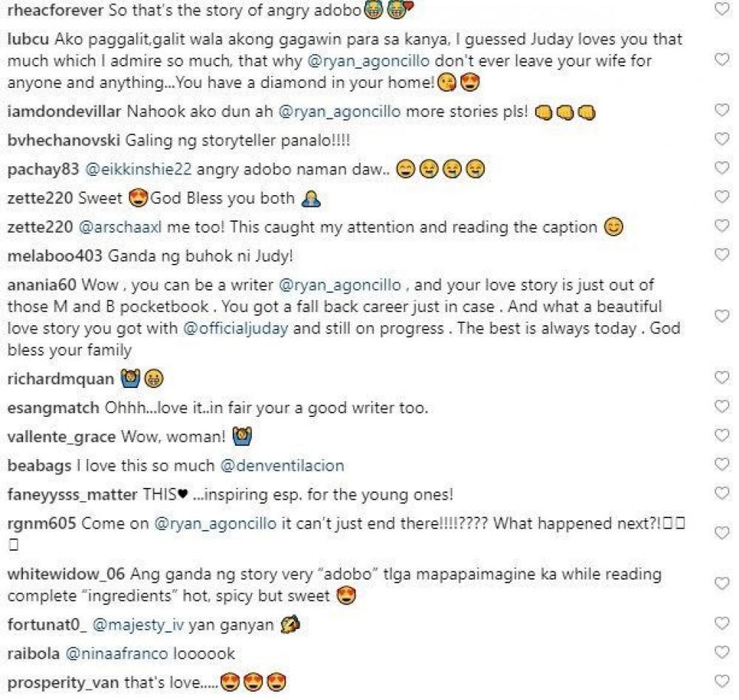Like prosperity_van's comment with heart icon
Image resolution: width=739 pixels, height=700 pixels.
pyautogui.click(x=722, y=681)
